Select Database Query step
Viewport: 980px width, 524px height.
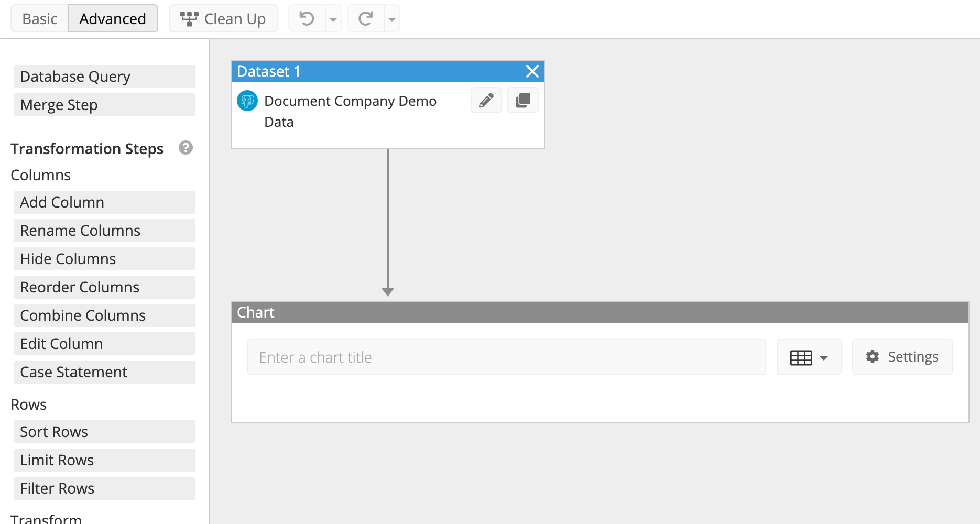click(x=104, y=77)
